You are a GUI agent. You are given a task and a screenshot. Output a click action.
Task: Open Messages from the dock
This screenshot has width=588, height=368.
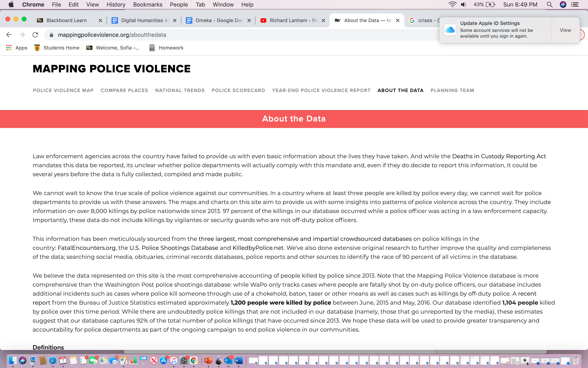pos(114,360)
